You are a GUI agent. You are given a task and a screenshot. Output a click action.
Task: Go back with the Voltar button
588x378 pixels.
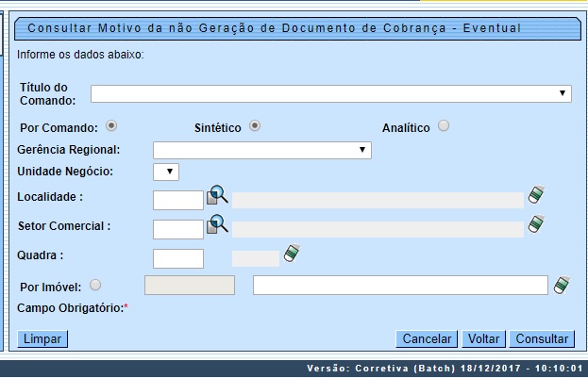pos(483,338)
